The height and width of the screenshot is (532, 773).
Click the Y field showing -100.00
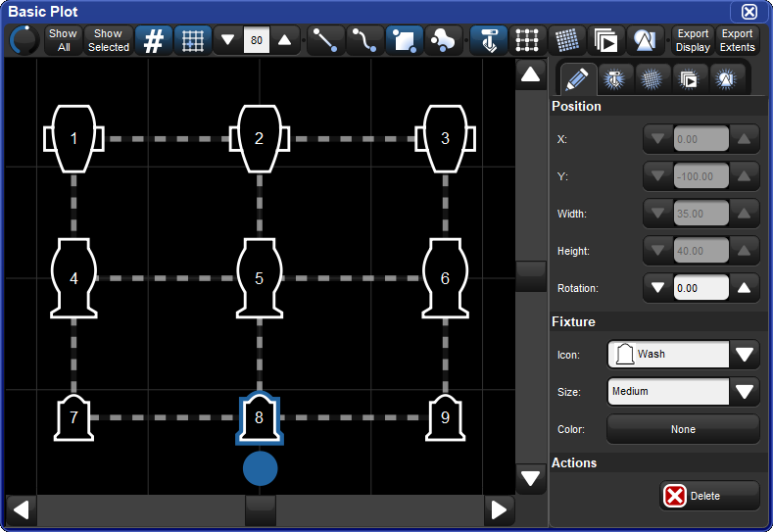[x=701, y=176]
